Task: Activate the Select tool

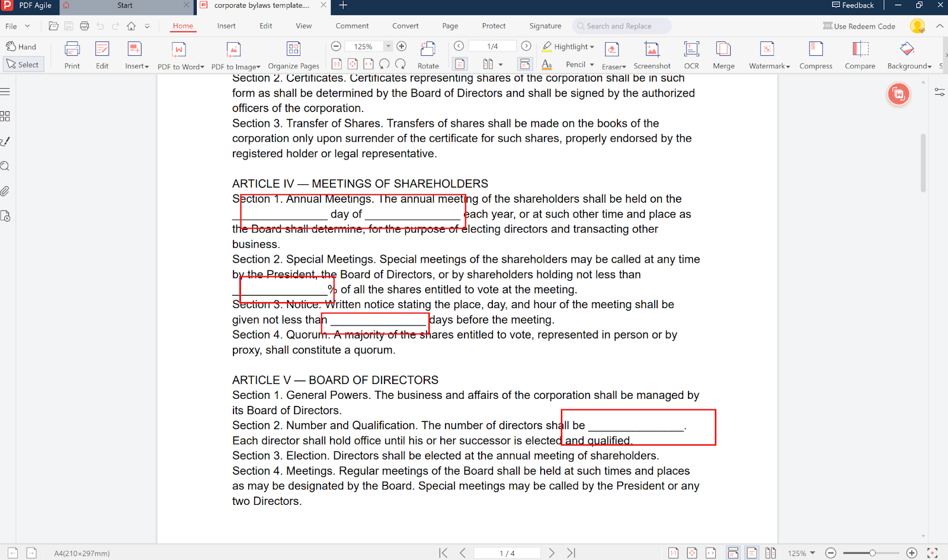Action: coord(23,65)
